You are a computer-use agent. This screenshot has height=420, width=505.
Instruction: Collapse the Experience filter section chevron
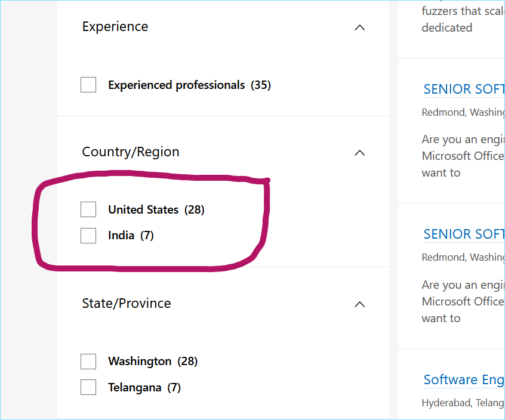pos(360,27)
